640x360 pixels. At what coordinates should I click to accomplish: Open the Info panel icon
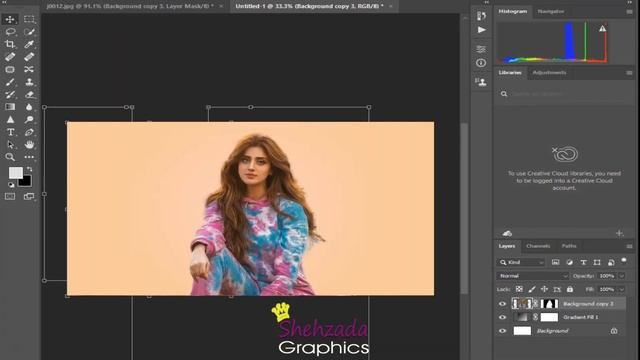click(481, 63)
